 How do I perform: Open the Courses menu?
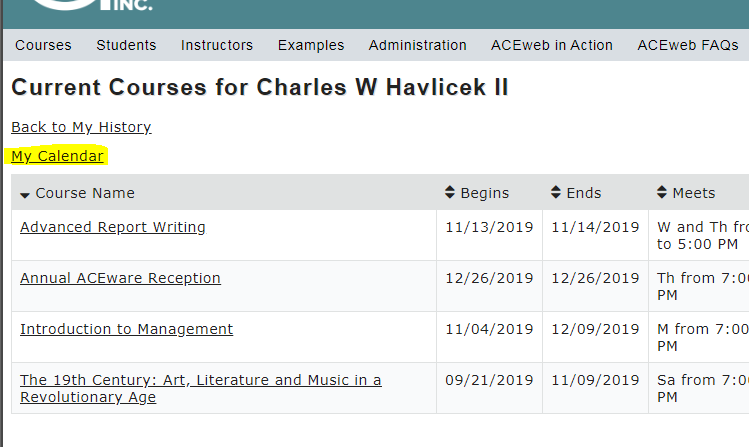(x=43, y=45)
